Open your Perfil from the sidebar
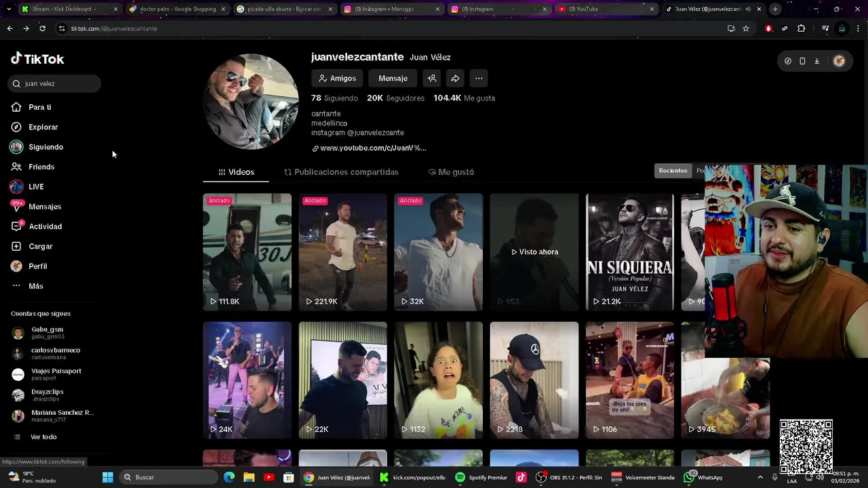868x488 pixels. (37, 266)
